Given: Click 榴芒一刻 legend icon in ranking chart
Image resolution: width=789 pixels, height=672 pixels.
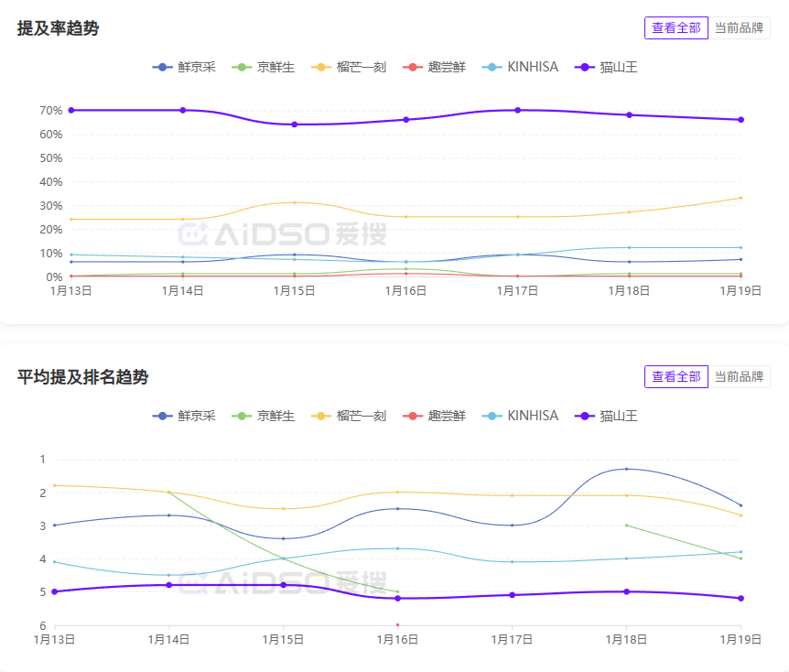Looking at the screenshot, I should (x=322, y=416).
